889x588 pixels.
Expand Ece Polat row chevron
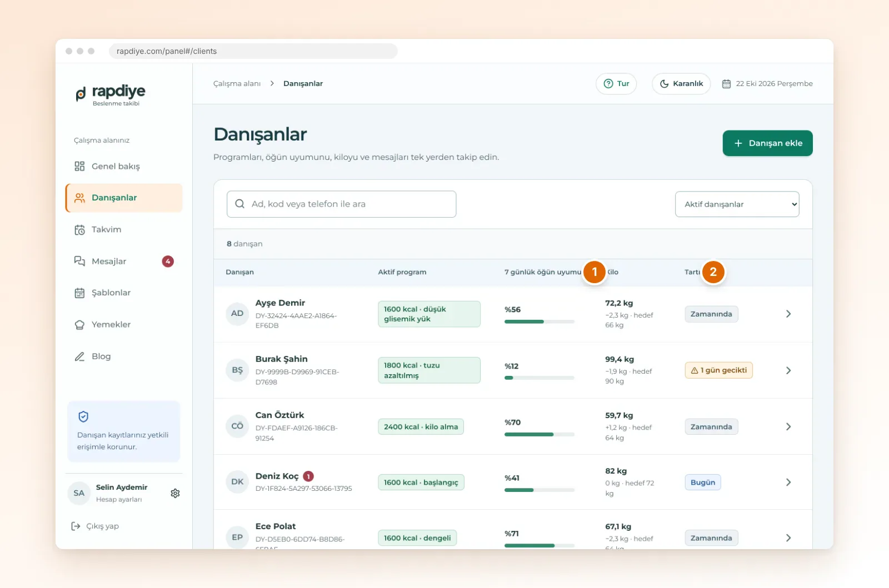coord(788,538)
